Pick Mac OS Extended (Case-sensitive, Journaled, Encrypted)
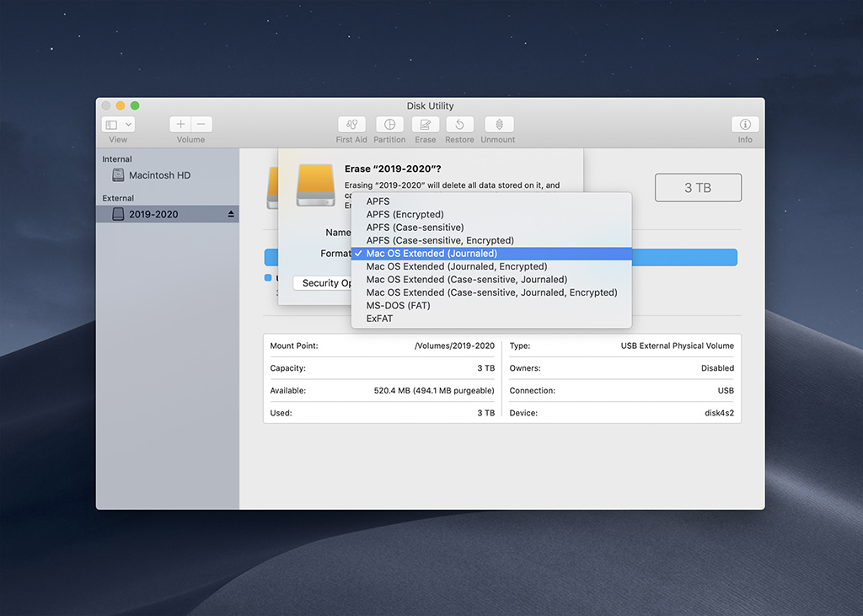The image size is (863, 616). click(491, 292)
